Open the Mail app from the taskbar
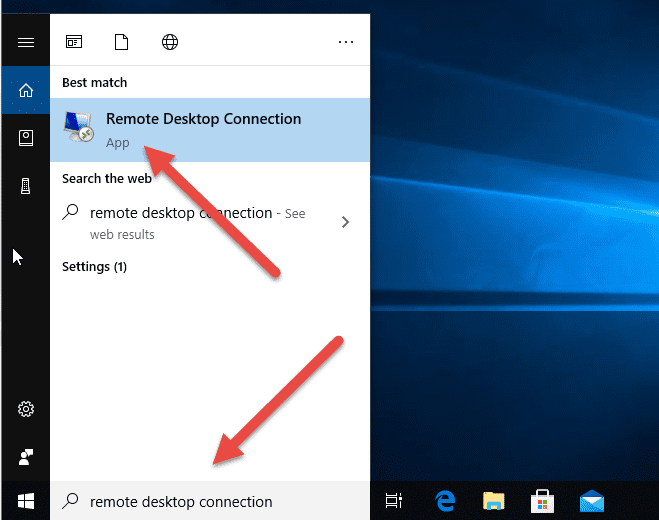Viewport: 659px width, 520px height. (592, 501)
